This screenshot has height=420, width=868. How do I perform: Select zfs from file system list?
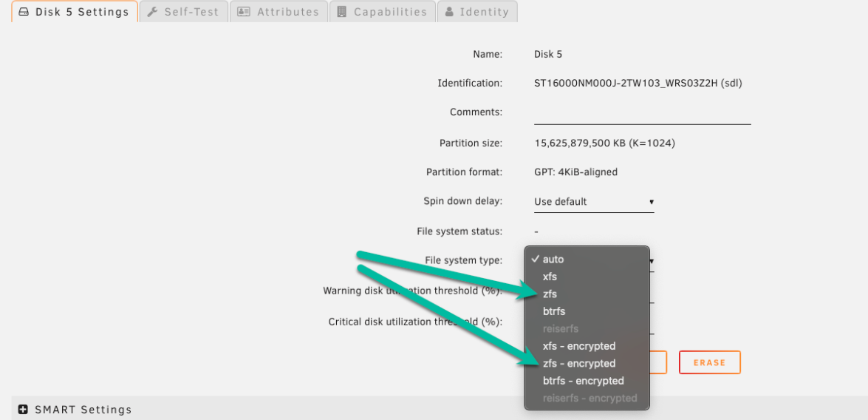click(550, 294)
